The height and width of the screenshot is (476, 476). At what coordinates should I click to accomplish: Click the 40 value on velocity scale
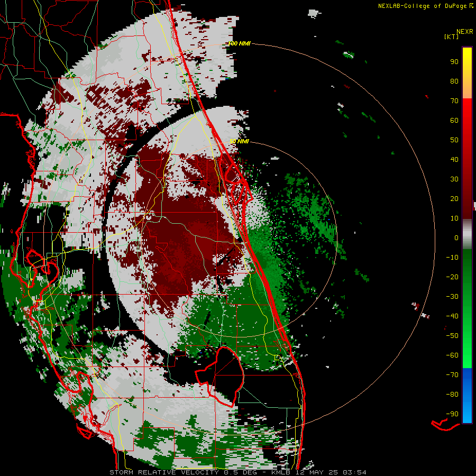pos(454,159)
